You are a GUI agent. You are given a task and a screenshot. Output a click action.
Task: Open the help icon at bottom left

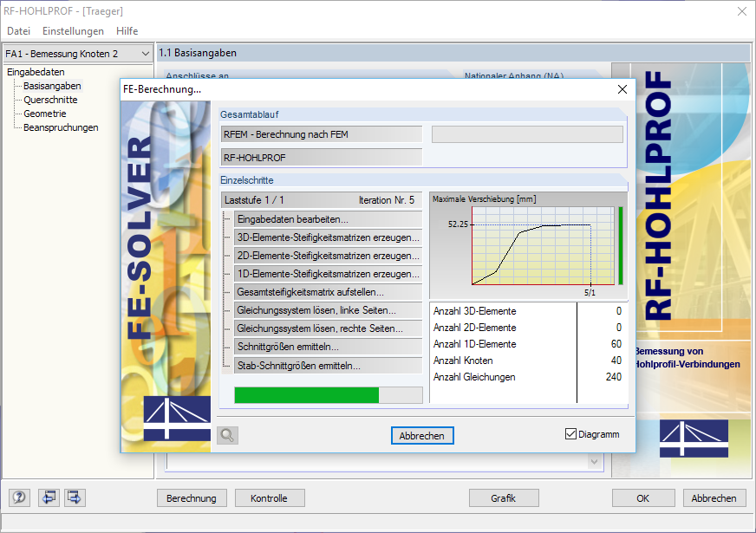[x=19, y=497]
